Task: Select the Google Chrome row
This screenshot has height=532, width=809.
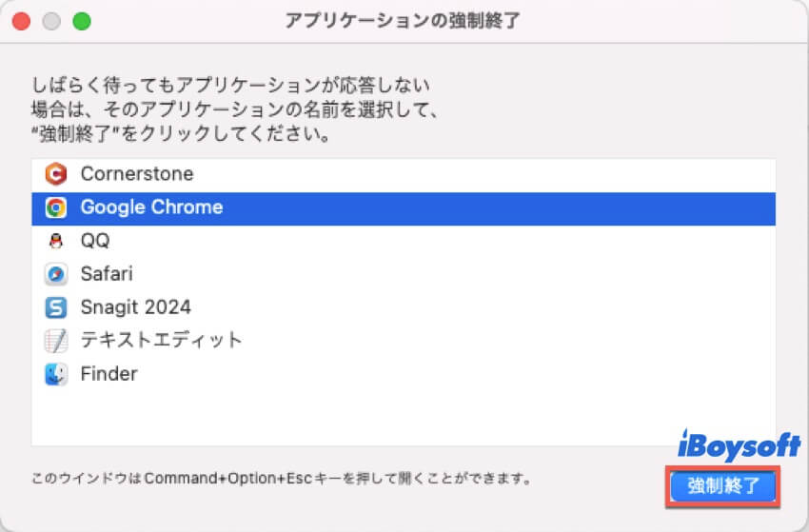Action: [404, 208]
